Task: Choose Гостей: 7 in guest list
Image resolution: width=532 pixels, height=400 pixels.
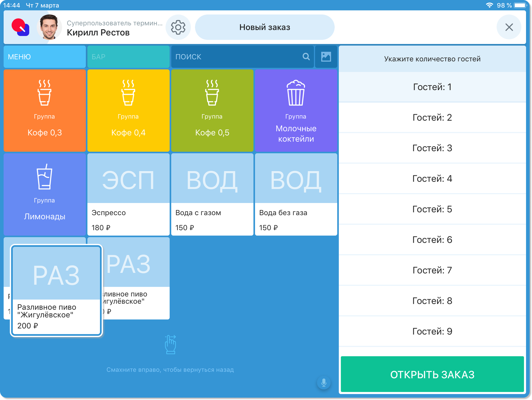Action: 432,270
